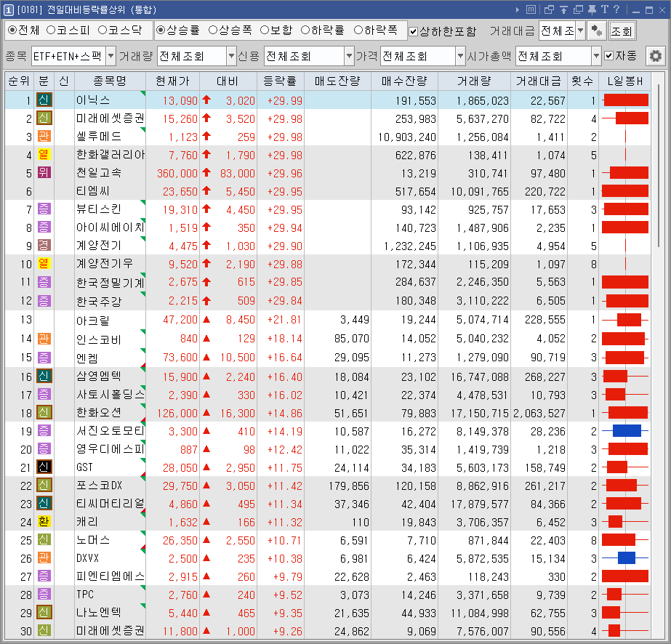This screenshot has width=671, height=644.
Task: Pin the window with the pushpin icon
Action: pyautogui.click(x=592, y=9)
